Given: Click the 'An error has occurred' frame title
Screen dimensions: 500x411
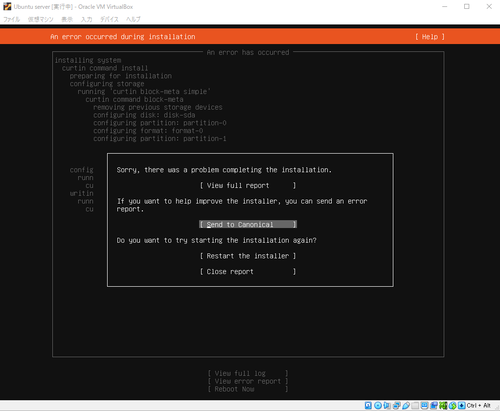Looking at the screenshot, I should point(248,52).
